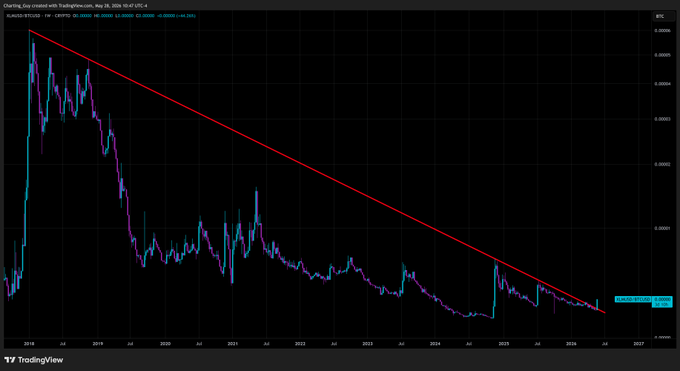Click the 0.00003 price axis label
Screen dimensions: 680x371
coord(662,119)
